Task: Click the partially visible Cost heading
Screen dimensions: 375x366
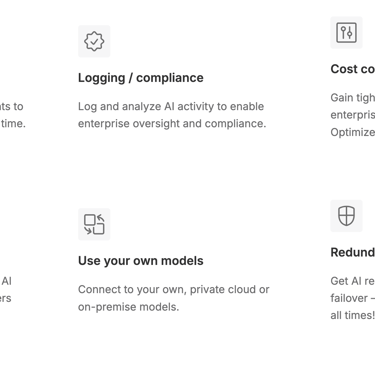Action: (x=353, y=69)
